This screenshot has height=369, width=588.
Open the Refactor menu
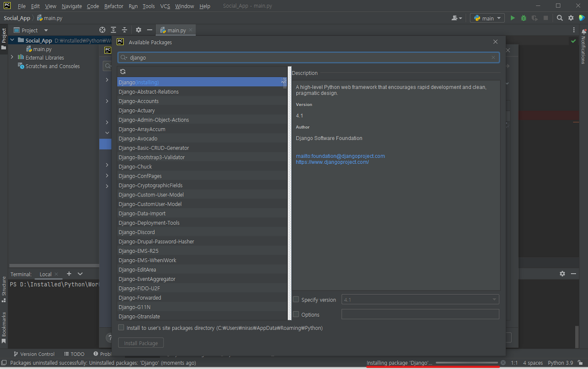(x=113, y=6)
